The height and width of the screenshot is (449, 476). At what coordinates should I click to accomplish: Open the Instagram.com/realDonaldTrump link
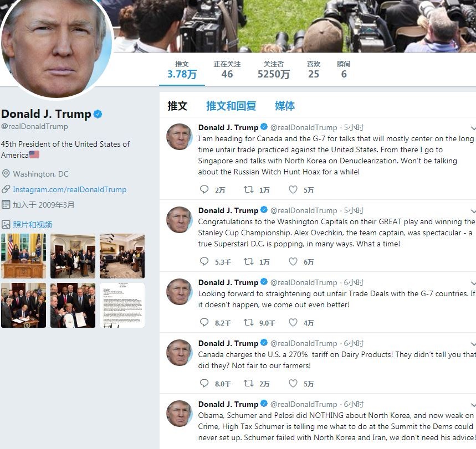coord(69,189)
